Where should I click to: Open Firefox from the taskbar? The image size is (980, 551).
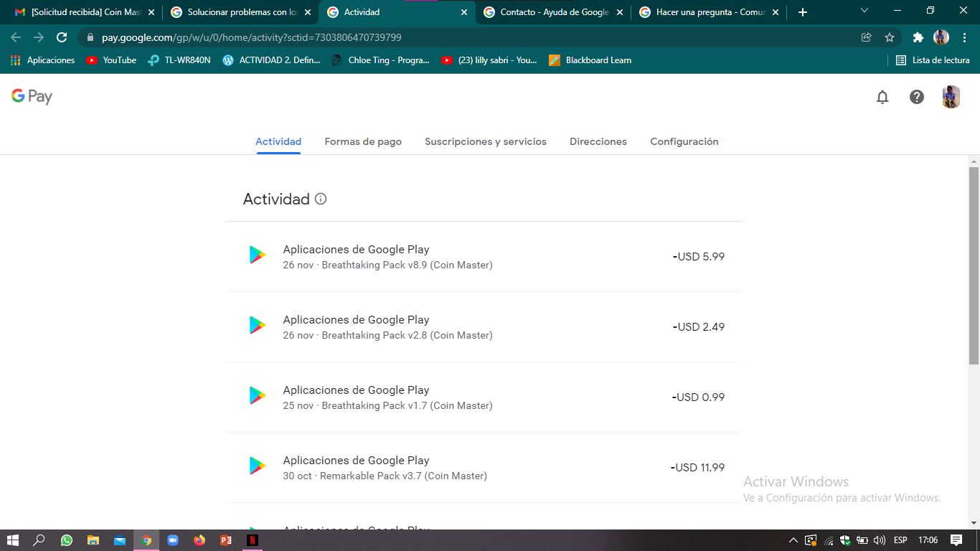click(x=199, y=540)
